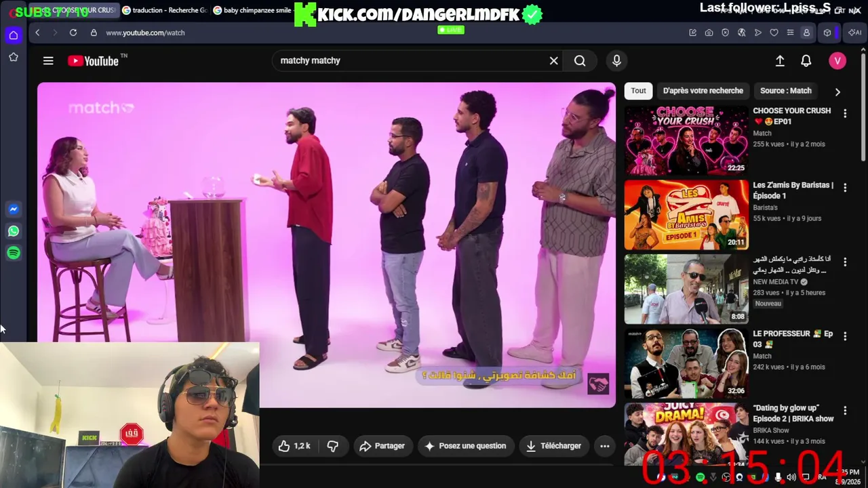Open the YouTube upload/create button
The image size is (868, 488).
tap(780, 61)
